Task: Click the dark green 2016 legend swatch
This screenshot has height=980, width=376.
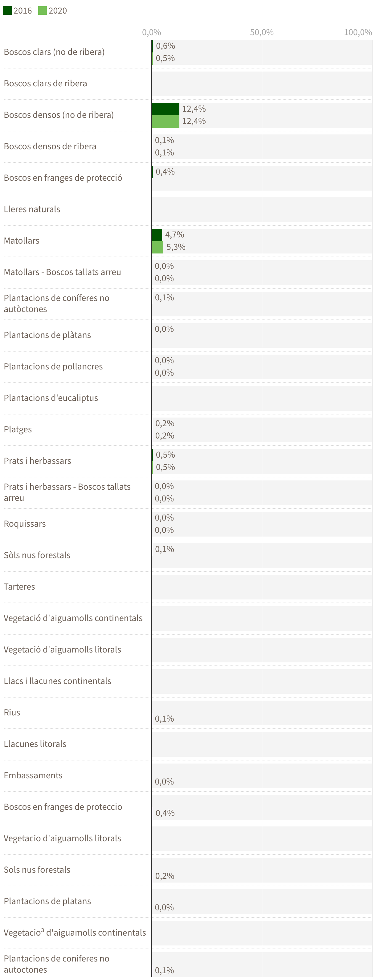Action: pos(7,10)
